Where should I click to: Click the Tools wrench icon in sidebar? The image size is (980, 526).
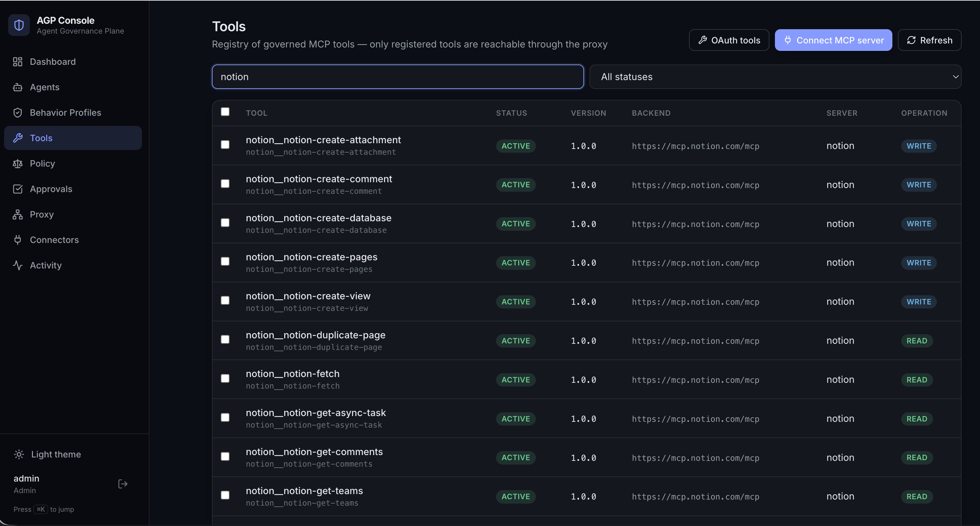point(18,138)
